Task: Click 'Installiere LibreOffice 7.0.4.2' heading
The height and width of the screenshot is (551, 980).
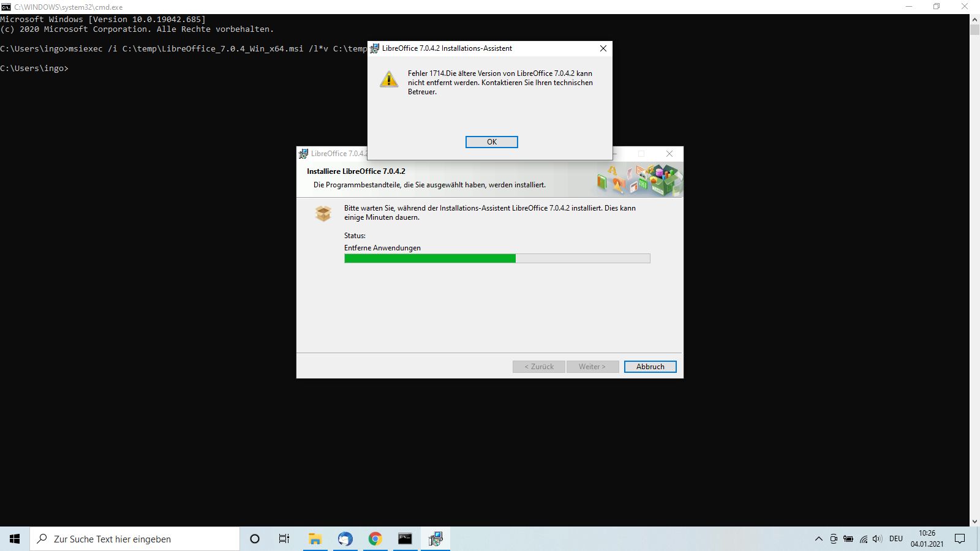Action: click(356, 171)
